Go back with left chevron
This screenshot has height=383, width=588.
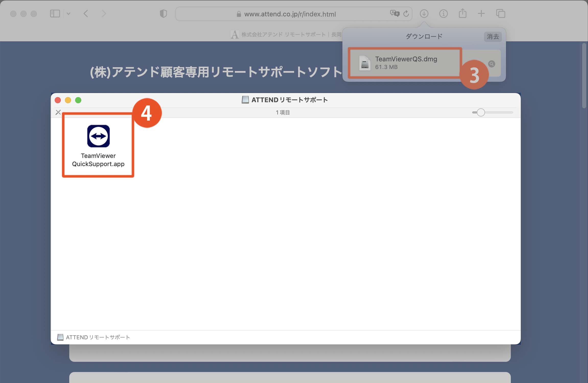(86, 14)
